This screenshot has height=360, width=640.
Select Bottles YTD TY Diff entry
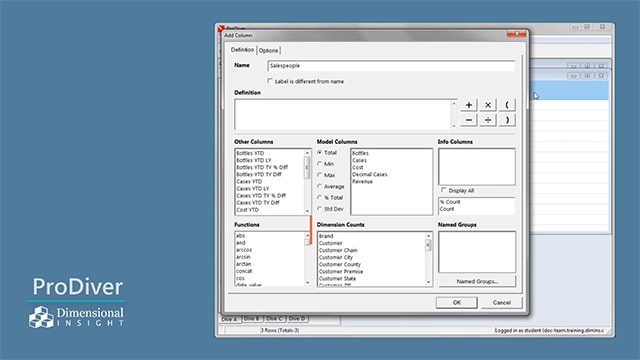tap(259, 174)
